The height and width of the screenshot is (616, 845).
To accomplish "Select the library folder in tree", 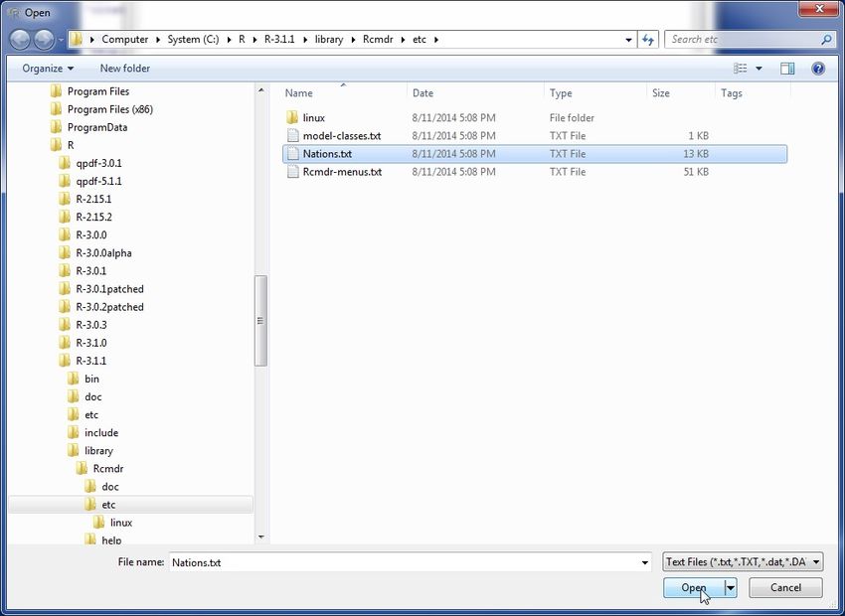I will [98, 451].
